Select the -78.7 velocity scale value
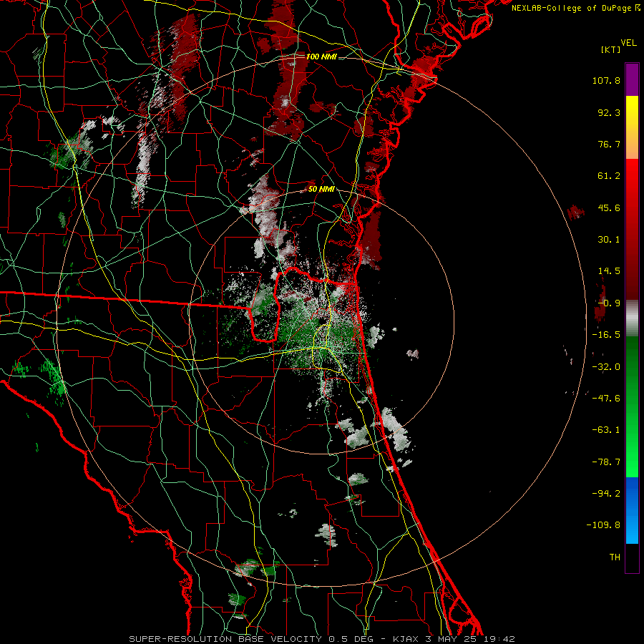The width and height of the screenshot is (644, 644). 606,462
